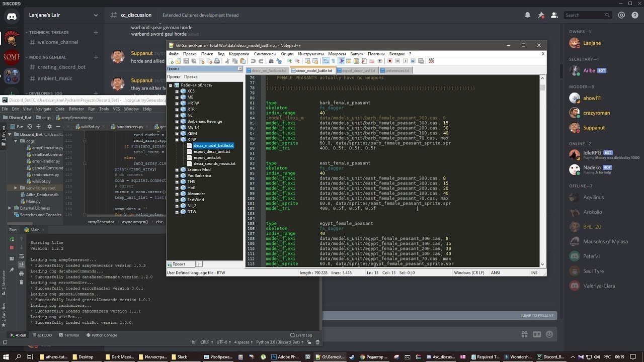This screenshot has width=644, height=362.
Task: Toggle word wrap in Notepad++ toolbar
Action: tap(325, 61)
